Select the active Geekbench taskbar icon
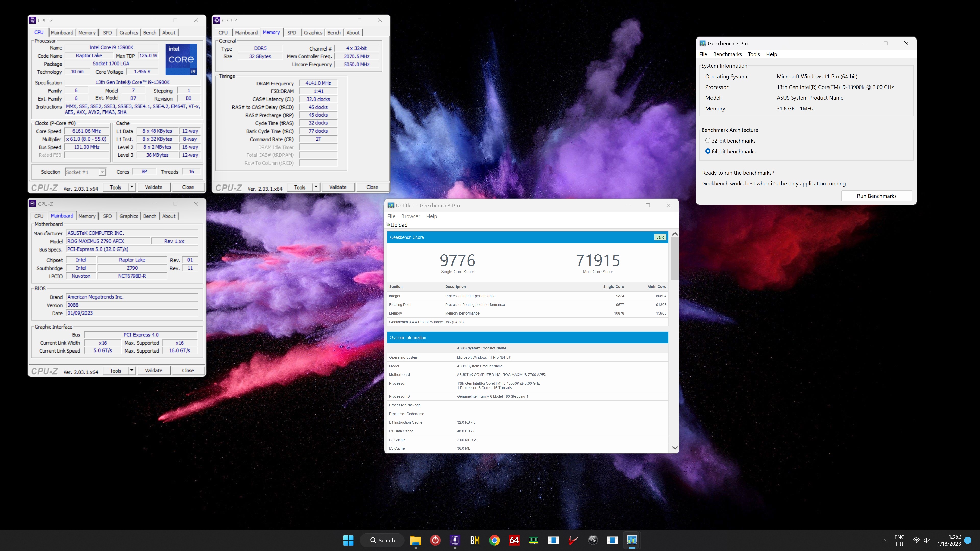The width and height of the screenshot is (980, 551). point(632,540)
